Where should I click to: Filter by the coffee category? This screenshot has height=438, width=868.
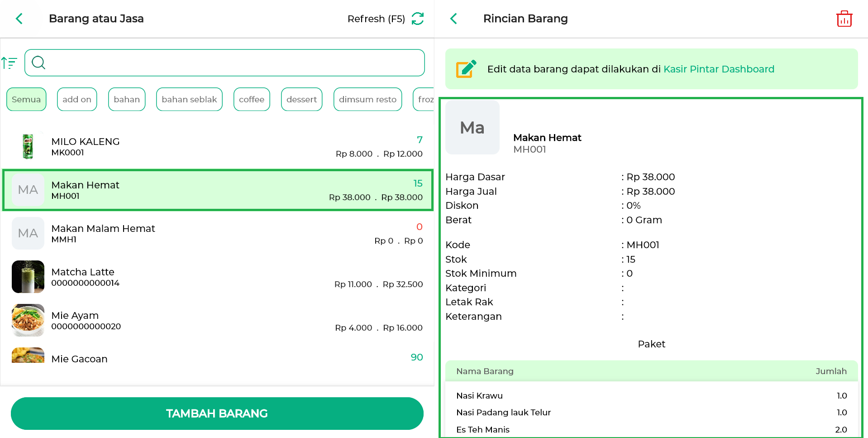point(251,99)
